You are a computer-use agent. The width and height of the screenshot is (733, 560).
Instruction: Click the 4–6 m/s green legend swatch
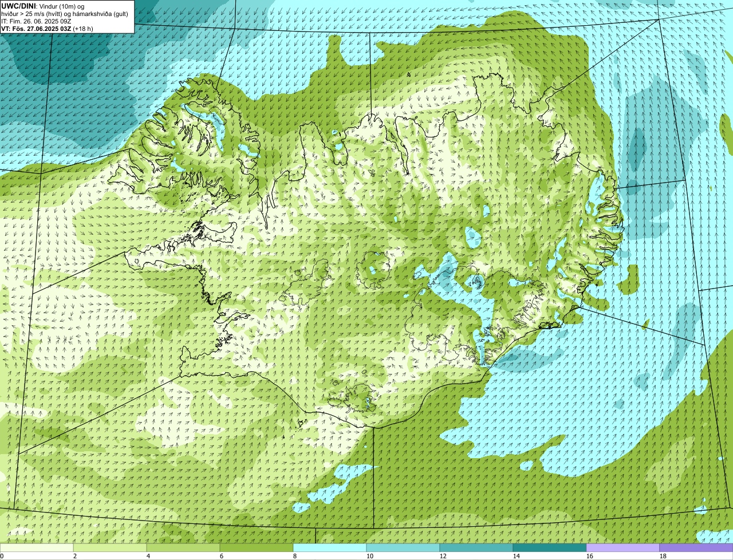(x=183, y=547)
